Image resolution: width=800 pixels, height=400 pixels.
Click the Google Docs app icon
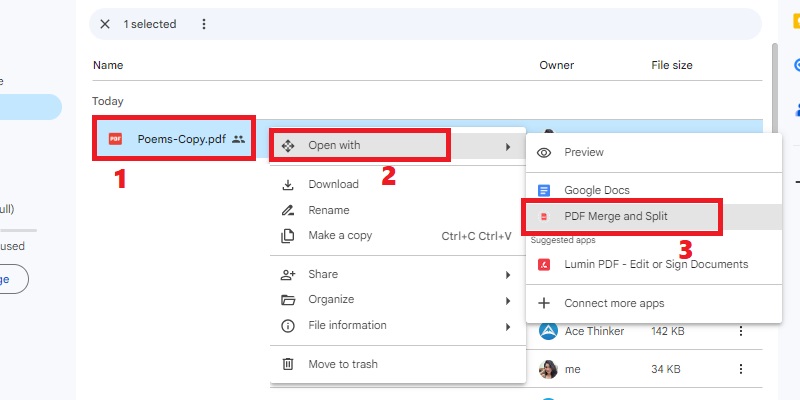544,191
